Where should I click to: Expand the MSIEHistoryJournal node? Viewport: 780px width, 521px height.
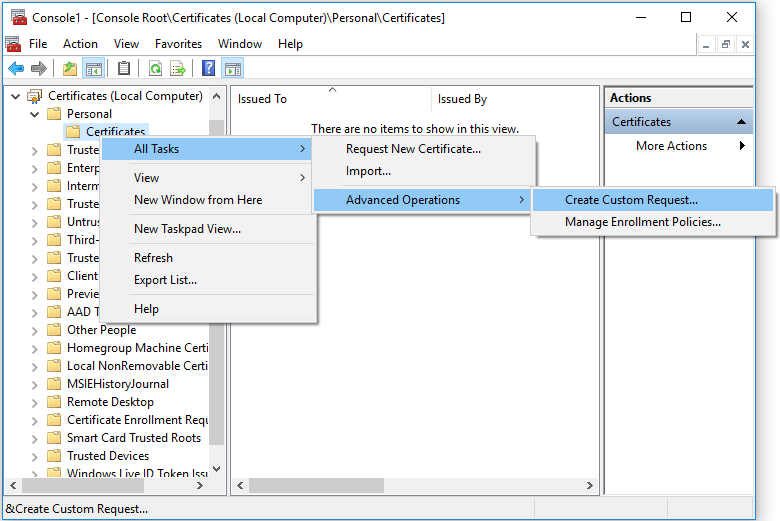(34, 384)
